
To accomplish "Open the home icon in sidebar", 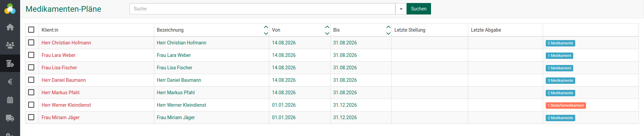I will [10, 27].
